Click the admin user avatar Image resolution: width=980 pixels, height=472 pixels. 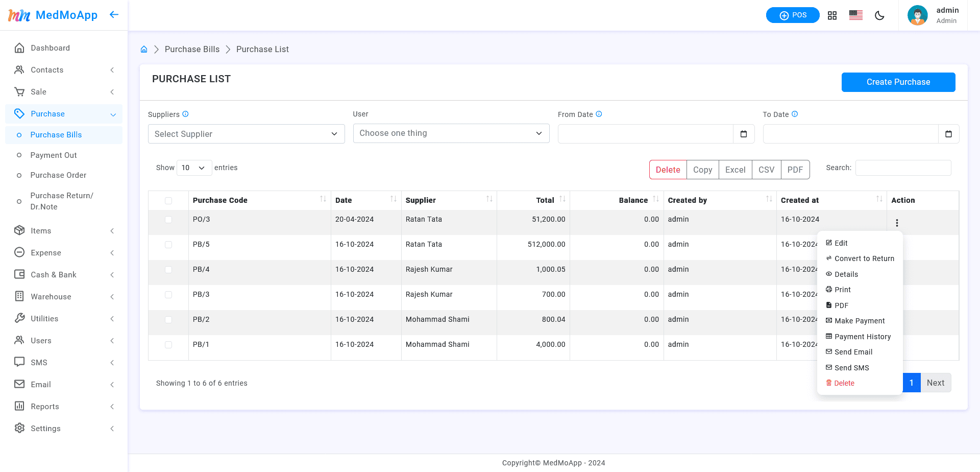pos(917,15)
